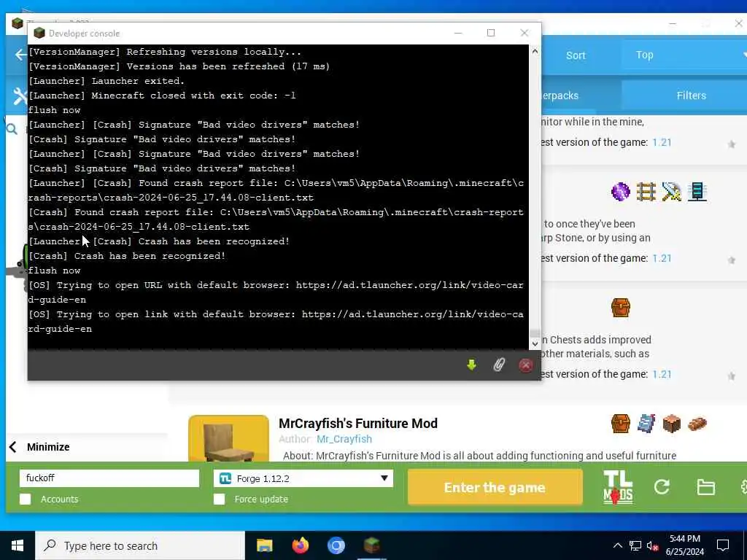Click the red X clear icon in console toolbar
Viewport: 747px width, 560px height.
click(x=526, y=365)
